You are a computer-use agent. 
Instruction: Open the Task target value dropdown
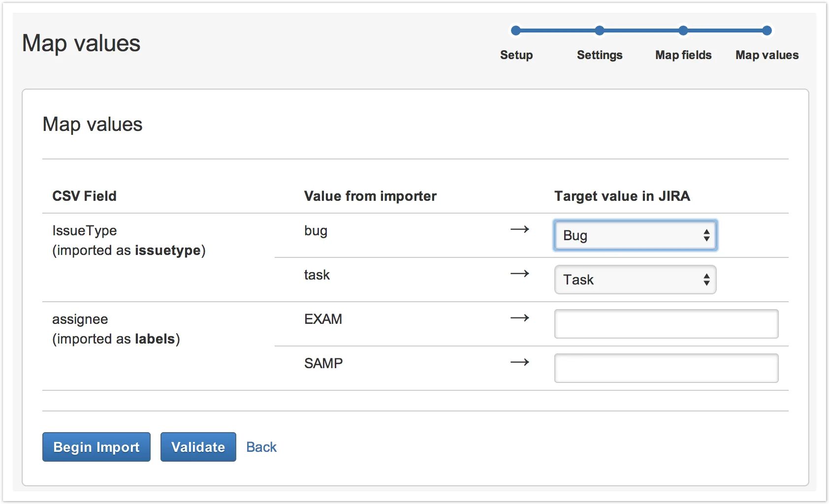(635, 280)
